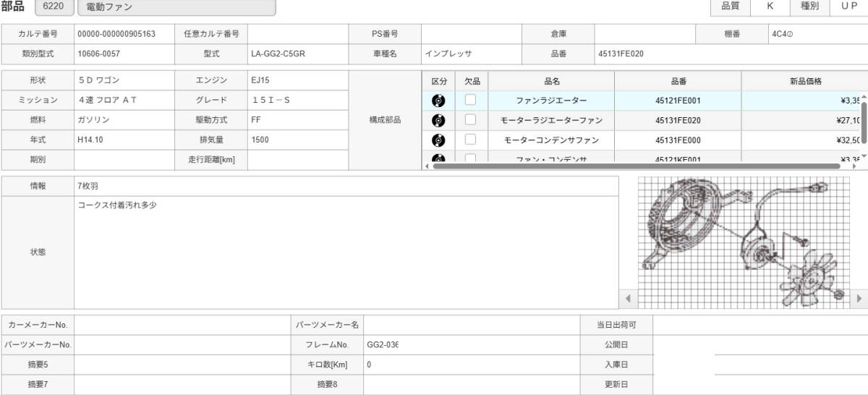868x395 pixels.
Task: Select the モーターコンデンサファン part name cell
Action: [x=551, y=140]
